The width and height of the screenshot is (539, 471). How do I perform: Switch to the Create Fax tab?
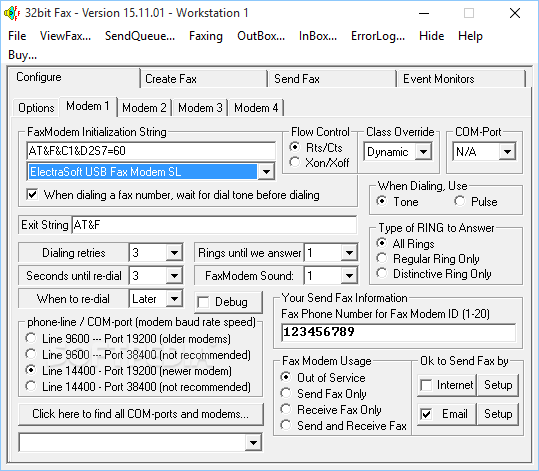[x=204, y=79]
